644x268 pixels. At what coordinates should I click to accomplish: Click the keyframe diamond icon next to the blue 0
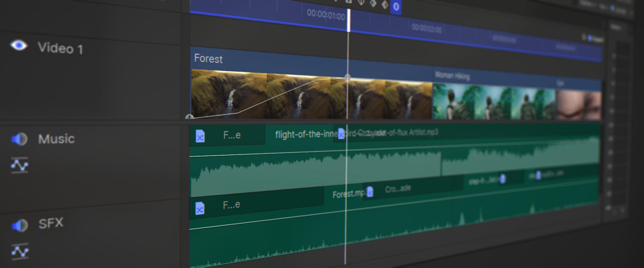point(385,5)
